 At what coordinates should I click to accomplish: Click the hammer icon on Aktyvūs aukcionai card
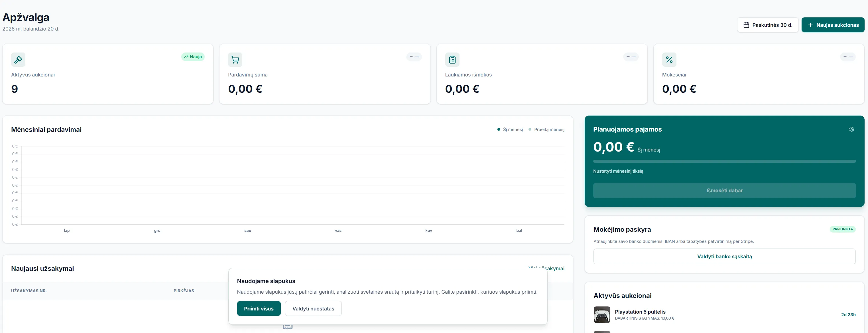pyautogui.click(x=18, y=59)
